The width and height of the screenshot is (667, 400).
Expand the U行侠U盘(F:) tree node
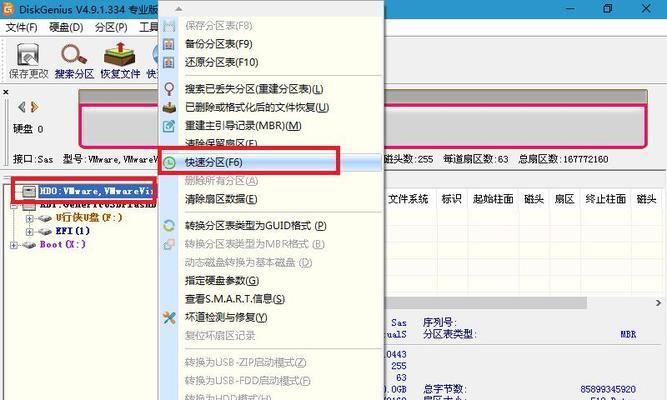(x=29, y=218)
